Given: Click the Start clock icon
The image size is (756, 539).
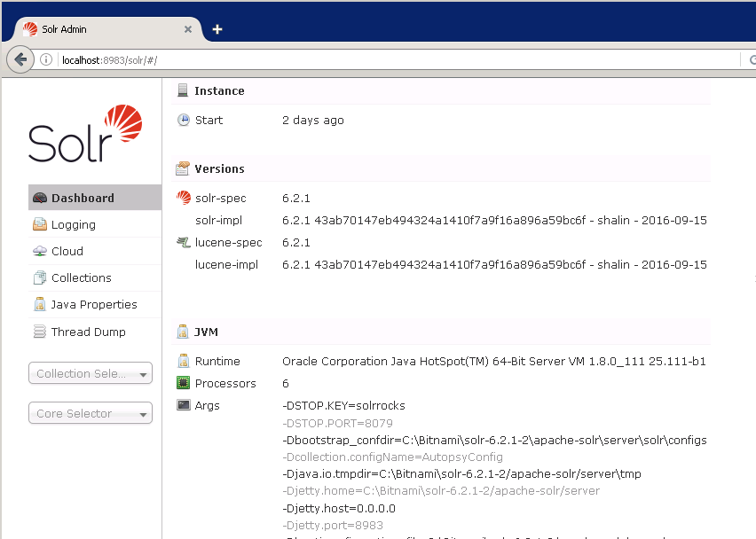Looking at the screenshot, I should (x=183, y=120).
